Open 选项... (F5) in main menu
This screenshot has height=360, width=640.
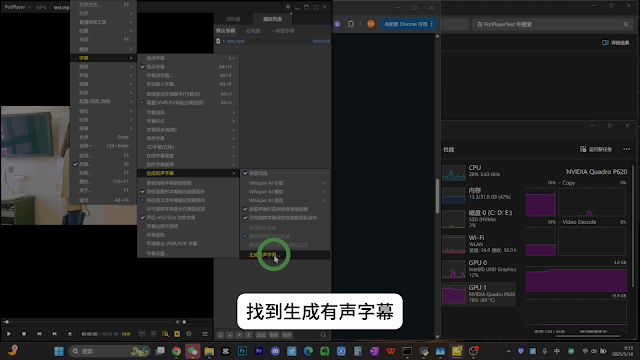click(103, 156)
